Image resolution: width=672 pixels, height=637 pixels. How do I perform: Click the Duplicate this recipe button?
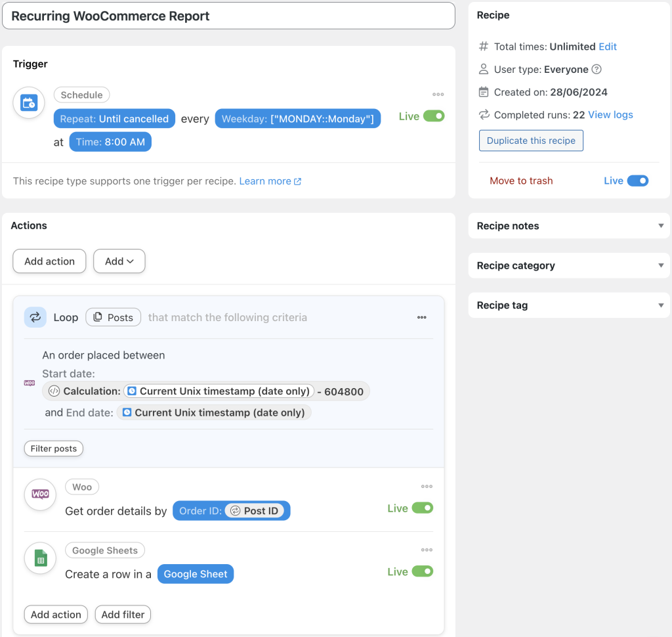pos(531,140)
